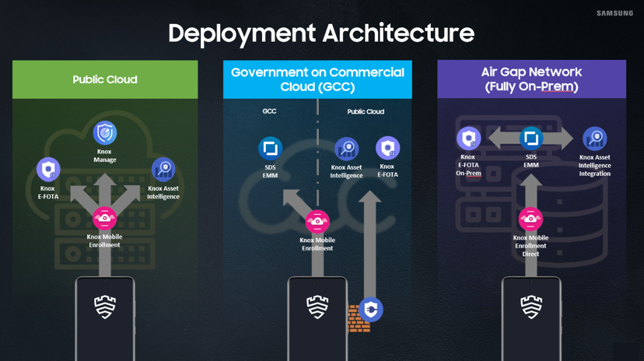
Task: Click the blue shield icon beside the brick firewall
Action: coord(371,310)
